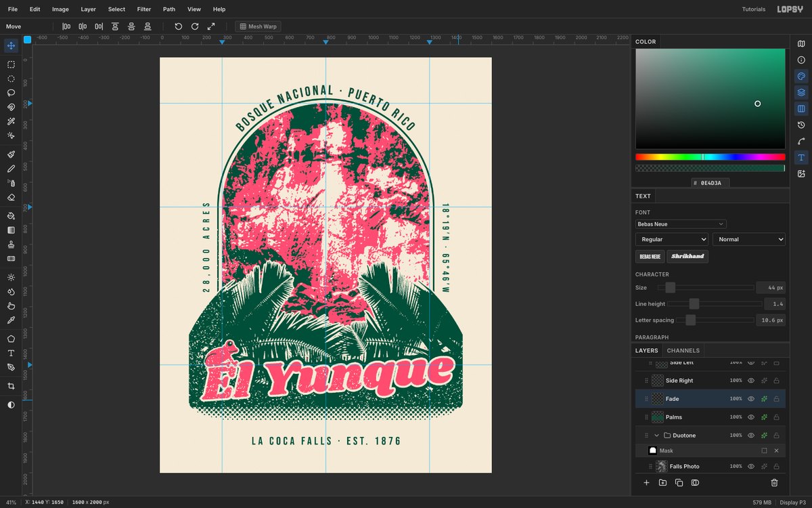Image resolution: width=812 pixels, height=508 pixels.
Task: Collapse the Duotone group chevron
Action: [x=656, y=436]
